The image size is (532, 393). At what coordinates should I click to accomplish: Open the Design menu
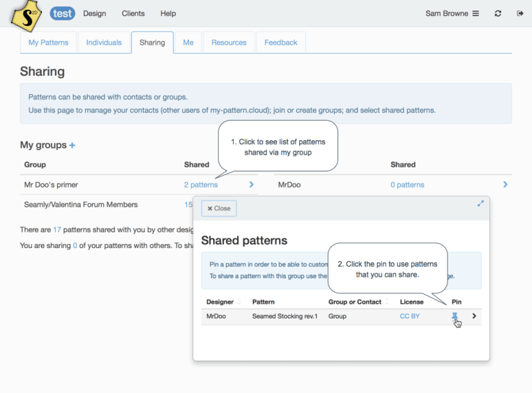[x=94, y=13]
